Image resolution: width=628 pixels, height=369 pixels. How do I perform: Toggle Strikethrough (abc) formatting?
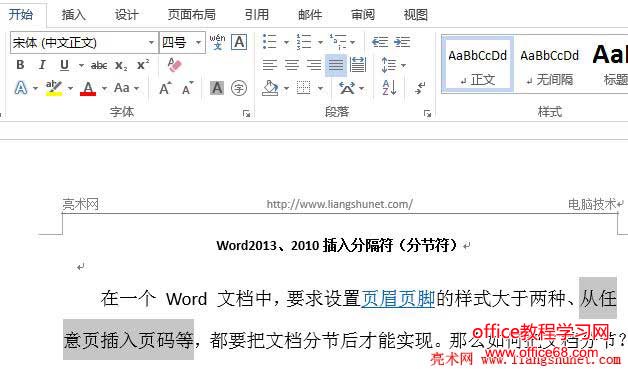[x=99, y=65]
